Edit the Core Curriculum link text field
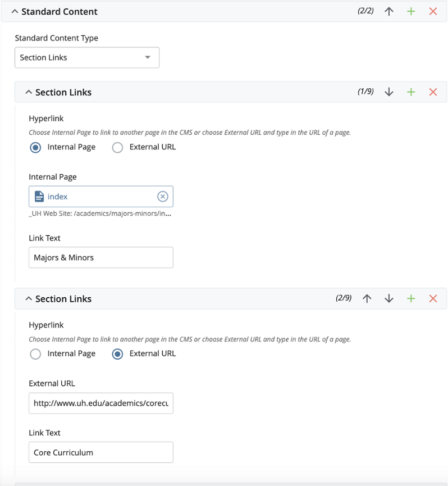448x486 pixels. tap(101, 452)
